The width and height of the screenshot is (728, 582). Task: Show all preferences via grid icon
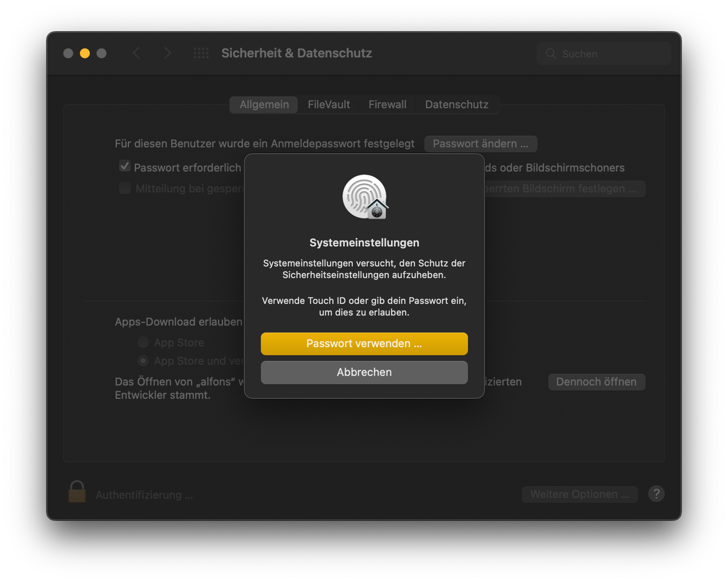[x=201, y=53]
